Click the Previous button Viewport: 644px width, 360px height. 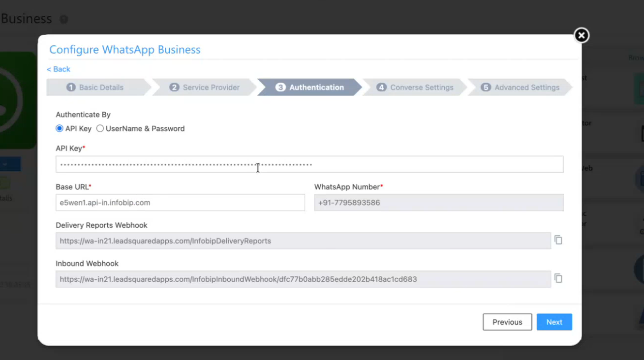(x=507, y=322)
